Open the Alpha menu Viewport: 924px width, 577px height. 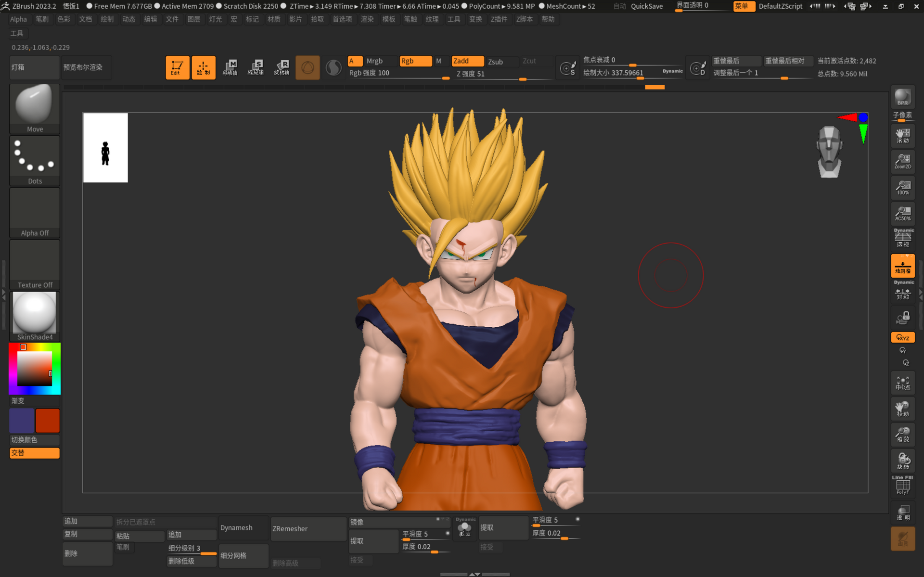pos(18,19)
